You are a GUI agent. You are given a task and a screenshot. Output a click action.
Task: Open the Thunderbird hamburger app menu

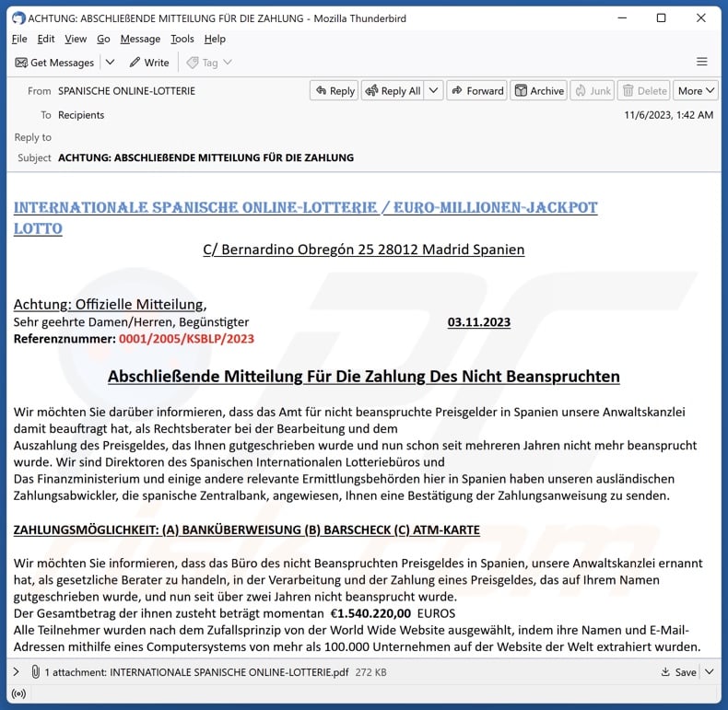click(x=701, y=62)
